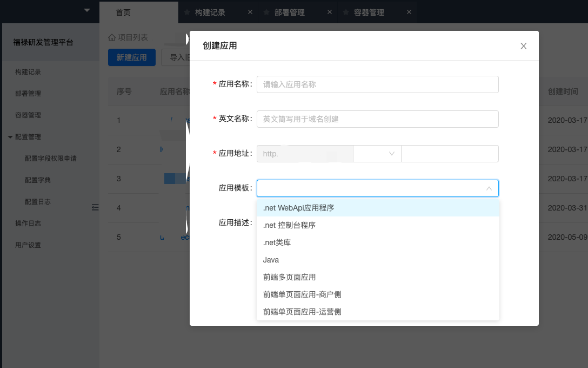The width and height of the screenshot is (588, 368).
Task: Collapse the 应用模板 dropdown arrow
Action: (489, 188)
